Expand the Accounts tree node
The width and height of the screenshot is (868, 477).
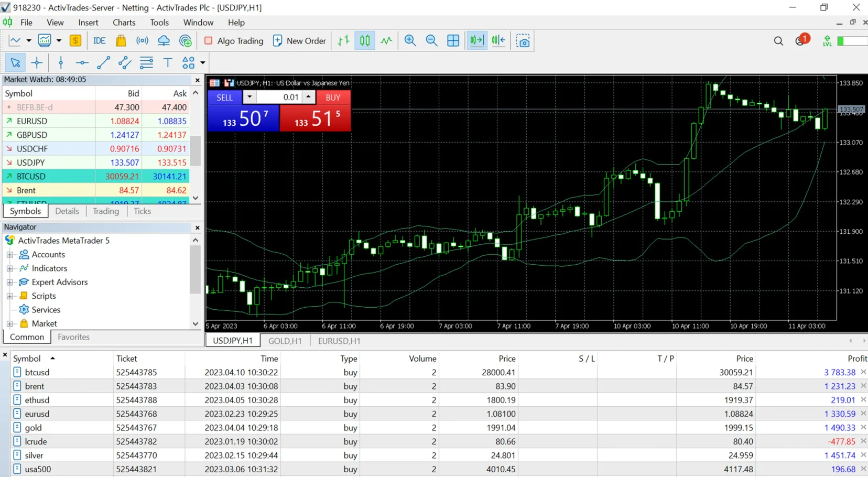point(10,255)
